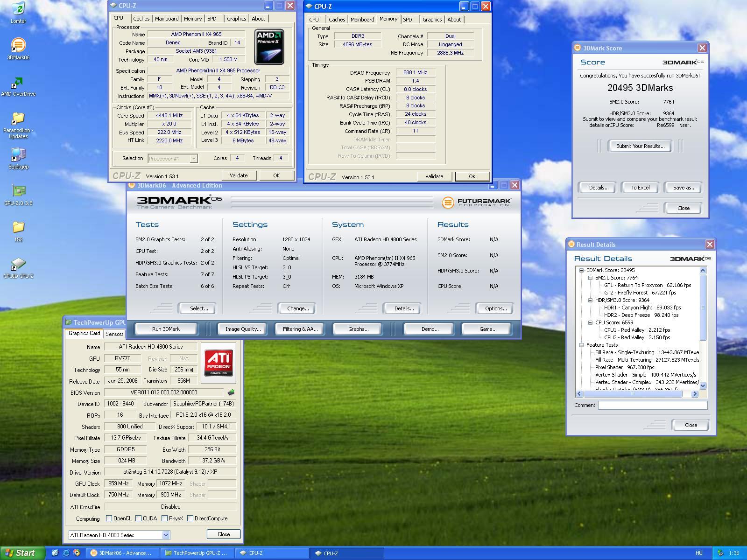The image size is (747, 560).
Task: Click the Run 3DMark button
Action: [166, 329]
